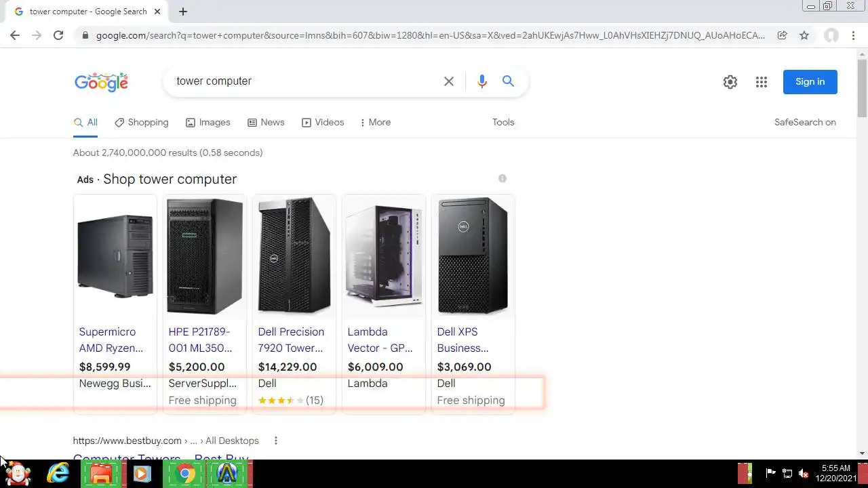
Task: Go forward in browser history
Action: pos(37,35)
